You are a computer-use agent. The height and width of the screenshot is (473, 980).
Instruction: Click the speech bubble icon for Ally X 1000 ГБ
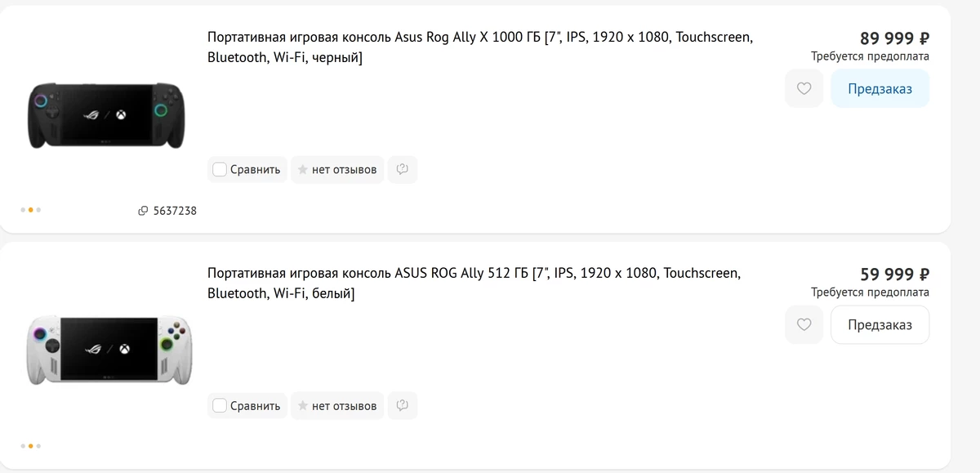[402, 169]
